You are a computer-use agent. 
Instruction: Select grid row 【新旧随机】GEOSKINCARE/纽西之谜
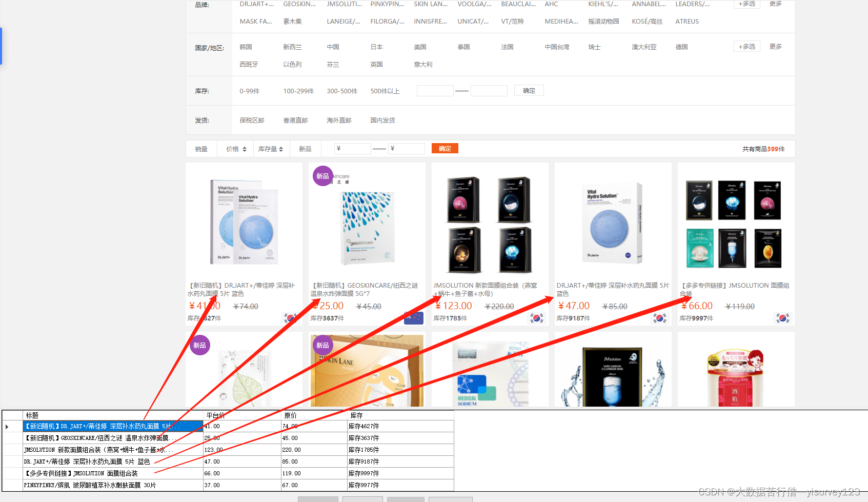(x=113, y=438)
